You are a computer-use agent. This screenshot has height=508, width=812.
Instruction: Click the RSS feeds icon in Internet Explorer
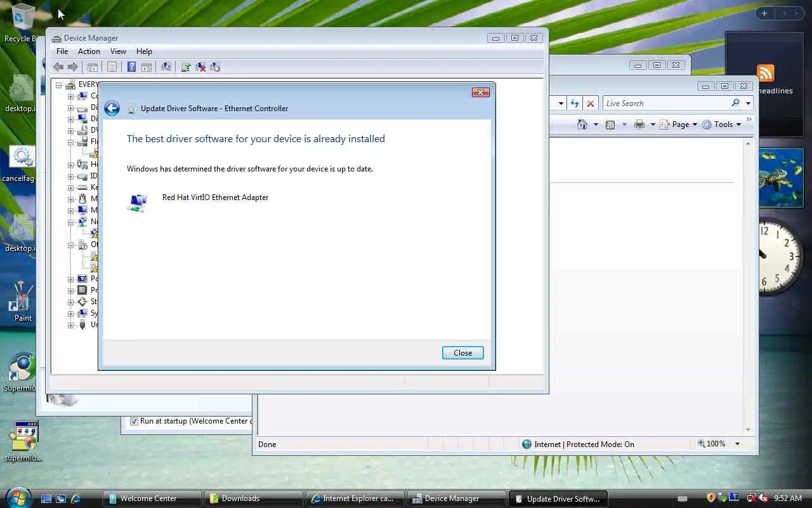point(610,124)
